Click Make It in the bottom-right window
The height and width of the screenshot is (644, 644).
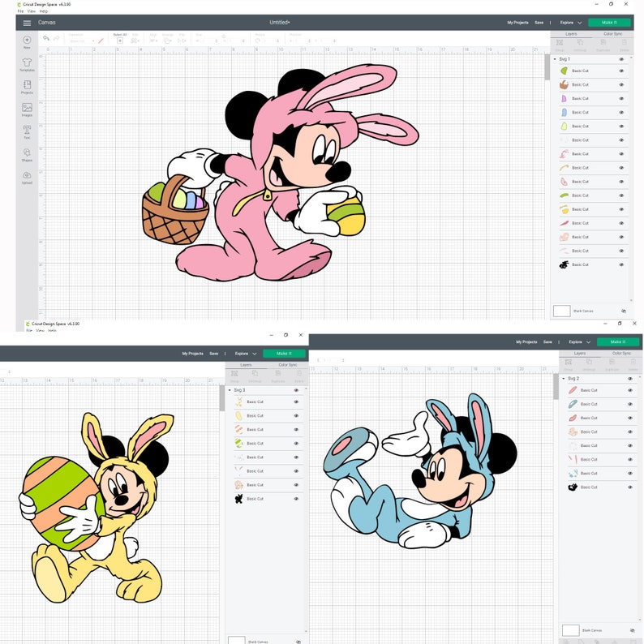[x=618, y=342]
